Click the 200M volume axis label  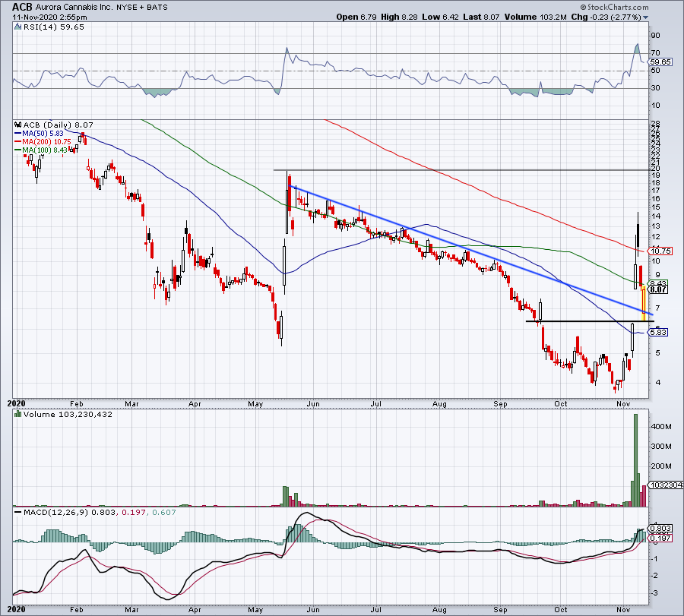[x=661, y=466]
